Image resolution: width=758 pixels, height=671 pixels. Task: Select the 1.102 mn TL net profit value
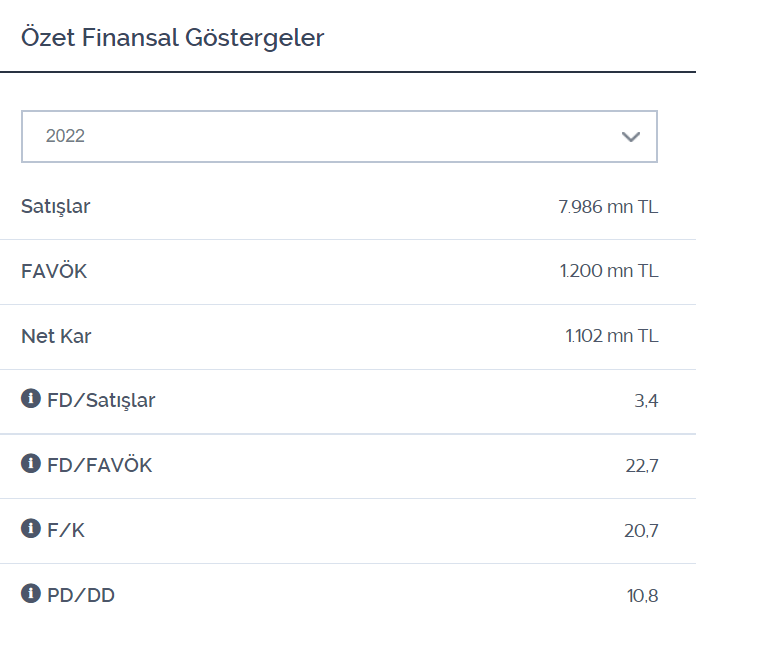pyautogui.click(x=612, y=336)
